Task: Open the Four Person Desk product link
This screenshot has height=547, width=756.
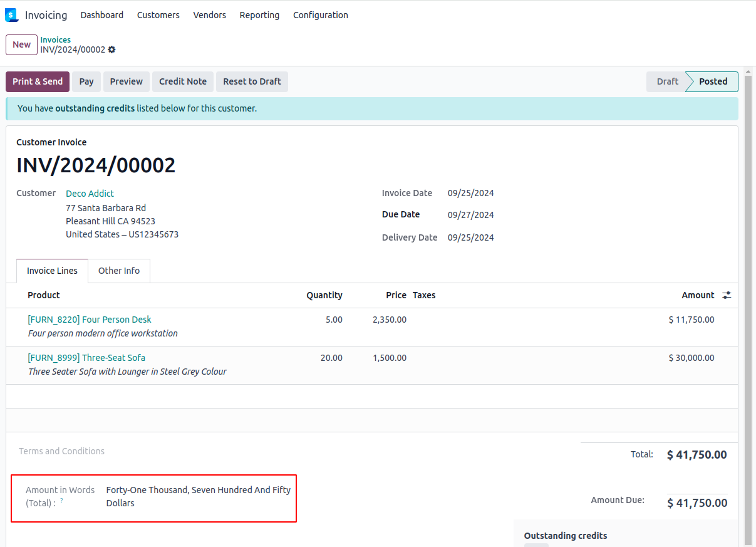Action: point(90,320)
